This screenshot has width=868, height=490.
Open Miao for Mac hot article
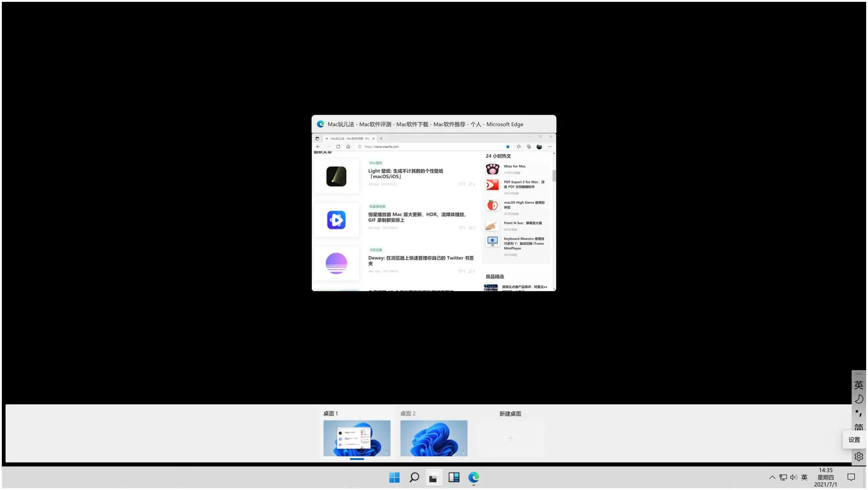pos(514,166)
